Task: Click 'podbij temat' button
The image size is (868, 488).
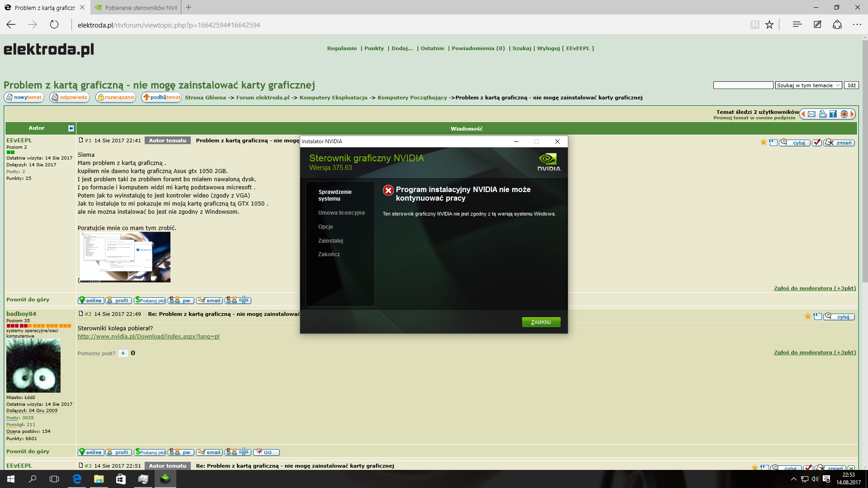Action: pyautogui.click(x=161, y=97)
